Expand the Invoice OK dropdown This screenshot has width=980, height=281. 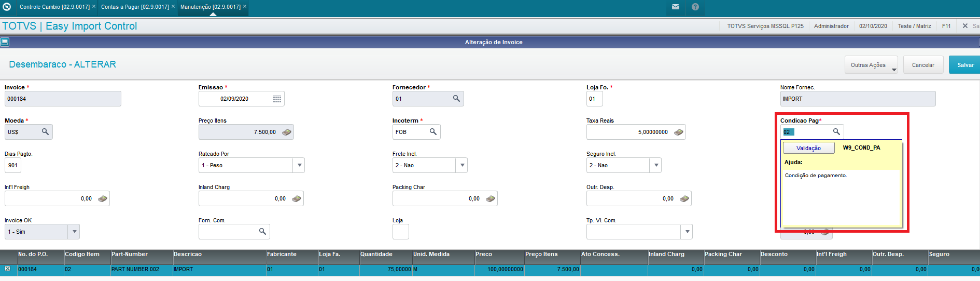coord(74,232)
